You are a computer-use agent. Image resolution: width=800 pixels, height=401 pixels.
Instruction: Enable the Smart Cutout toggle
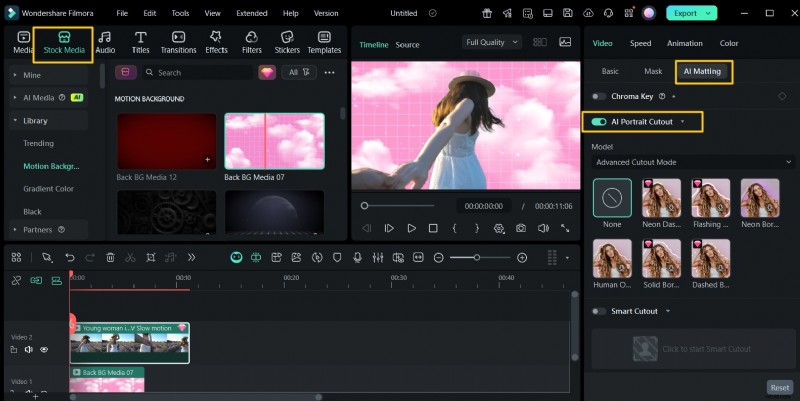[x=599, y=311]
